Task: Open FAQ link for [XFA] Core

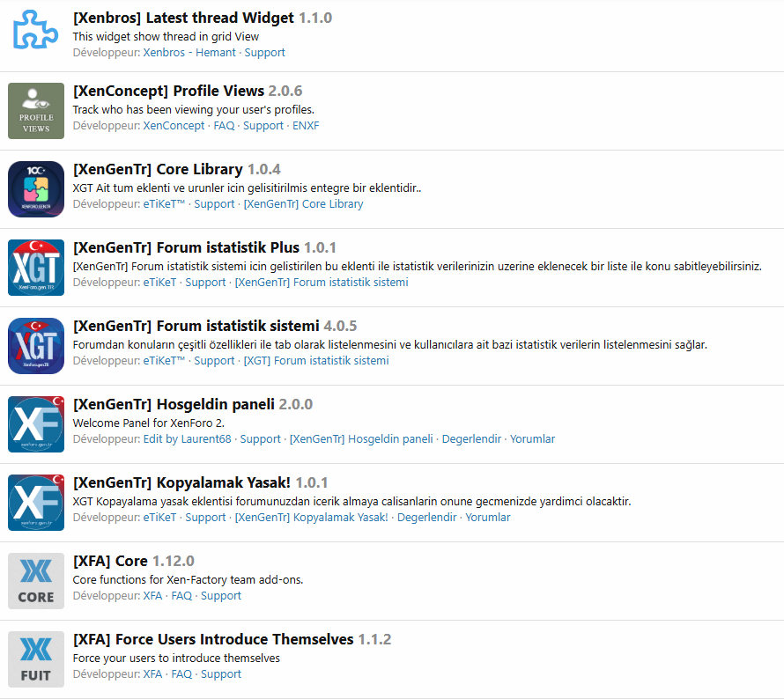Action: [x=181, y=596]
